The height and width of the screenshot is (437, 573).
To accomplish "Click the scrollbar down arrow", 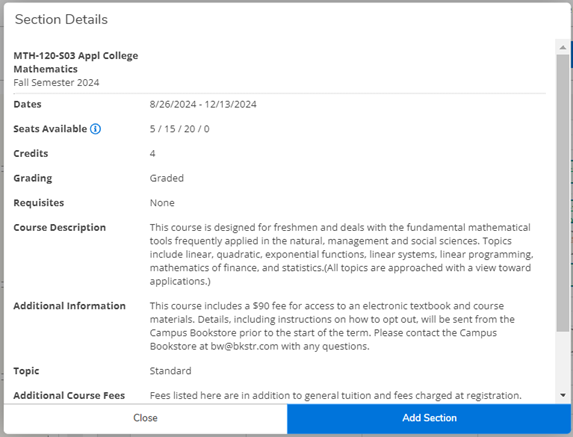I will pos(563,395).
